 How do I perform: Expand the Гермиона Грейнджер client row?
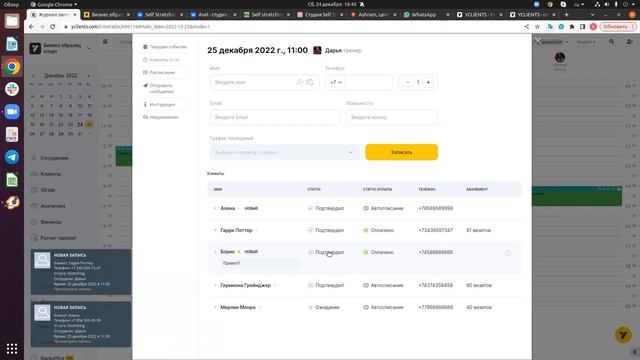coord(215,285)
